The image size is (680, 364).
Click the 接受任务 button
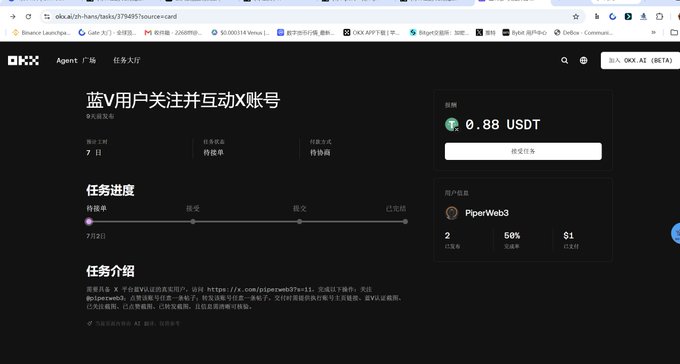[523, 151]
